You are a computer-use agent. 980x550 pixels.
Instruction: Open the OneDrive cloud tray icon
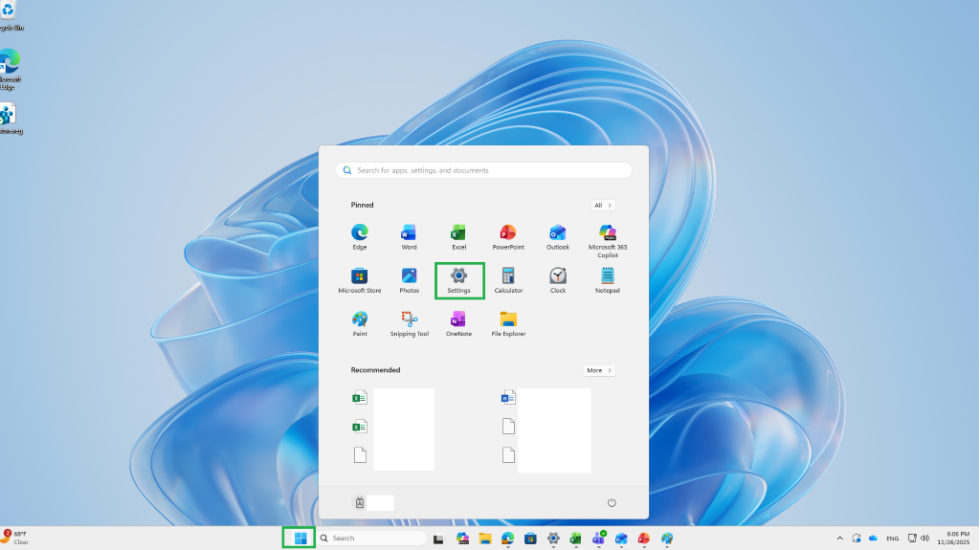point(873,539)
